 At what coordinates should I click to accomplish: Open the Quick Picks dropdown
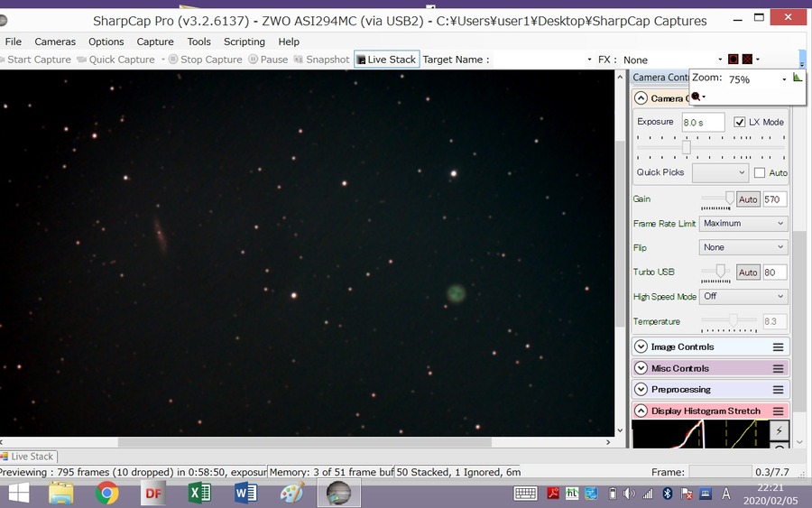click(720, 172)
